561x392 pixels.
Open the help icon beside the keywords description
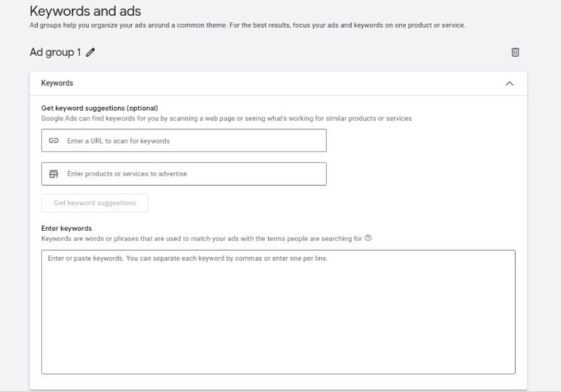(369, 238)
